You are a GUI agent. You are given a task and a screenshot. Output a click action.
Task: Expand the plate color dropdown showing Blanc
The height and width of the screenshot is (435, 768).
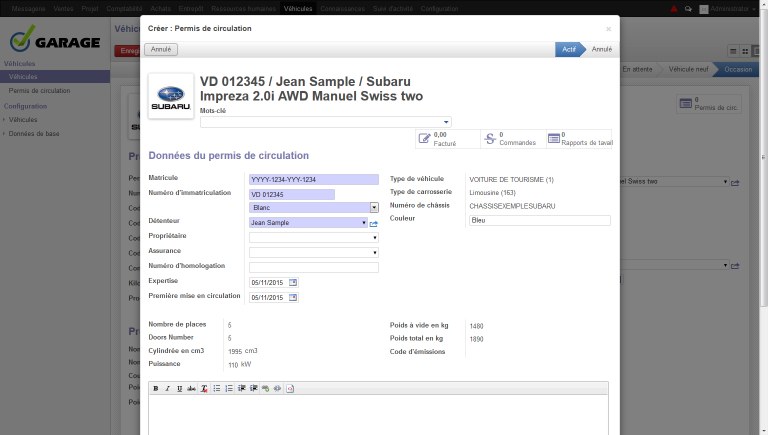click(374, 207)
